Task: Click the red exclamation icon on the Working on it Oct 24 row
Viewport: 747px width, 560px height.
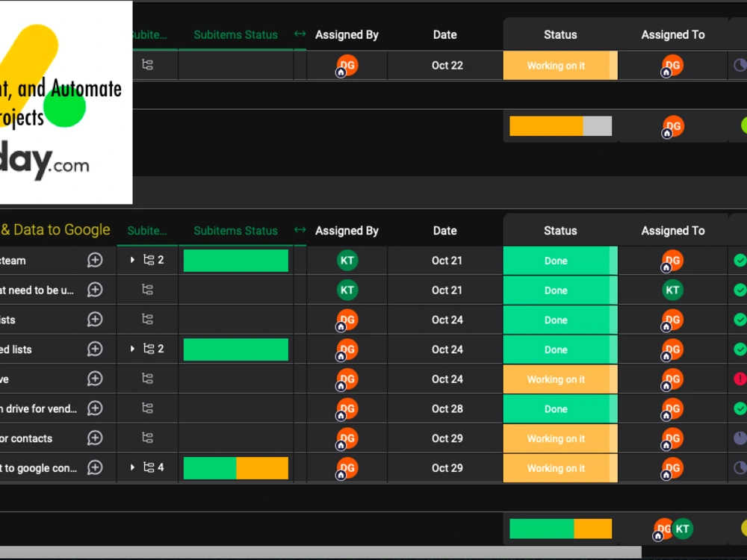Action: click(740, 379)
